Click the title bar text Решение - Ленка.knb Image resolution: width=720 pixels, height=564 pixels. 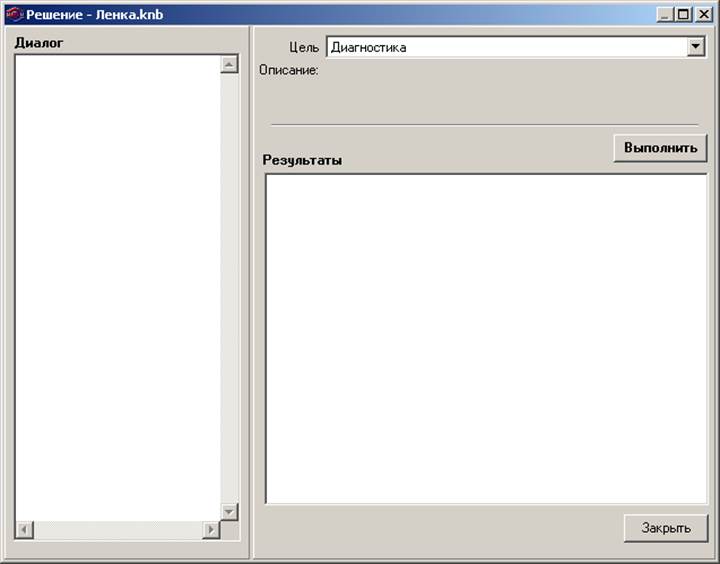point(94,15)
